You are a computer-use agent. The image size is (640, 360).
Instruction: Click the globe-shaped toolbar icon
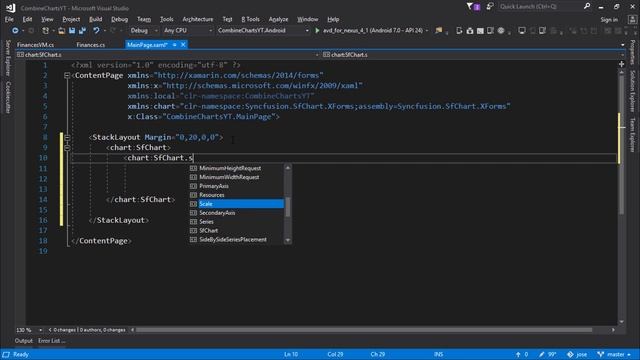(x=501, y=31)
